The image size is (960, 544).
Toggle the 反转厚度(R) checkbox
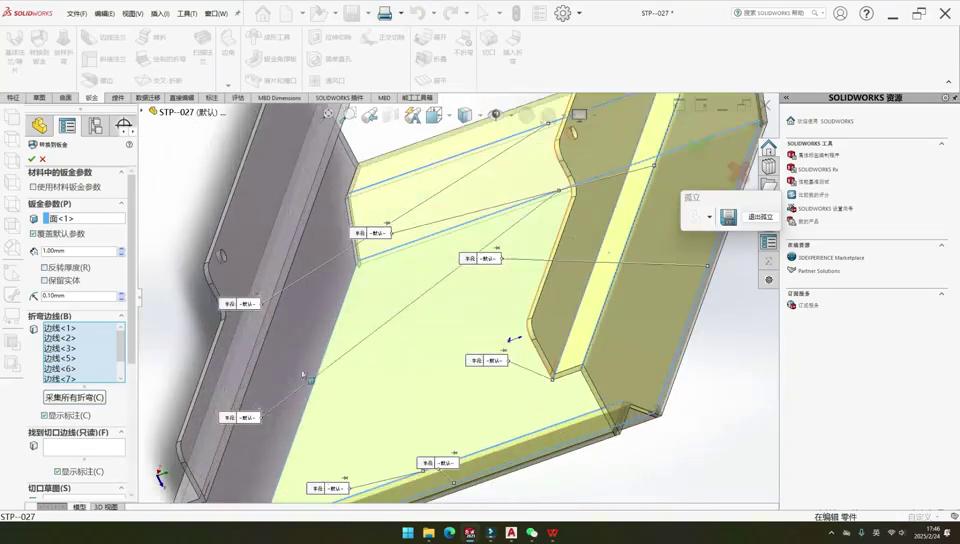coord(44,268)
